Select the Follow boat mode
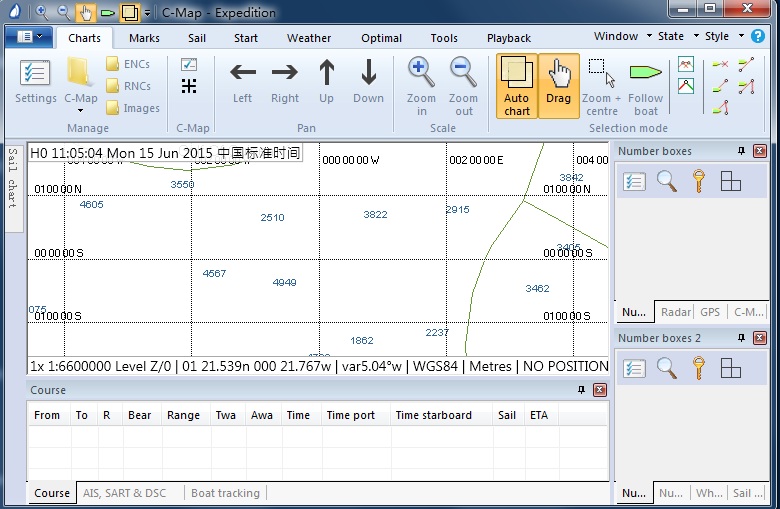The height and width of the screenshot is (509, 780). pos(645,80)
